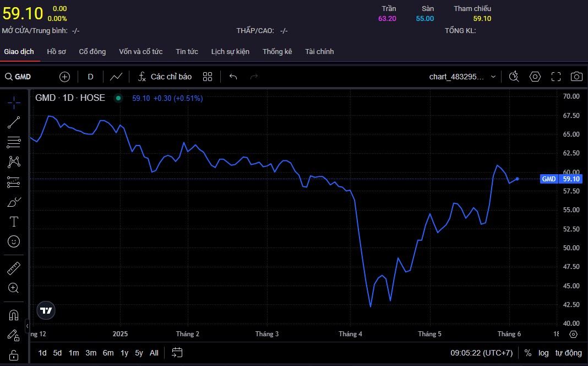Select the crosshair cursor tool
The width and height of the screenshot is (588, 366).
click(x=14, y=103)
